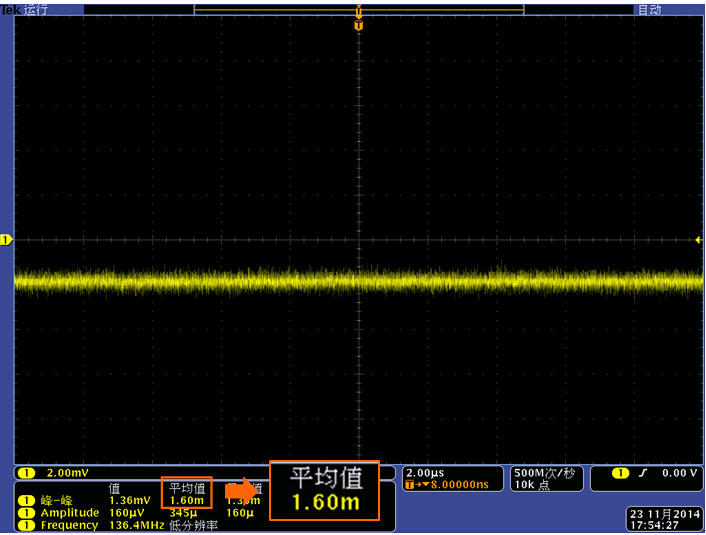Click the trigger level arrow on right edge
The image size is (706, 535).
tap(698, 240)
